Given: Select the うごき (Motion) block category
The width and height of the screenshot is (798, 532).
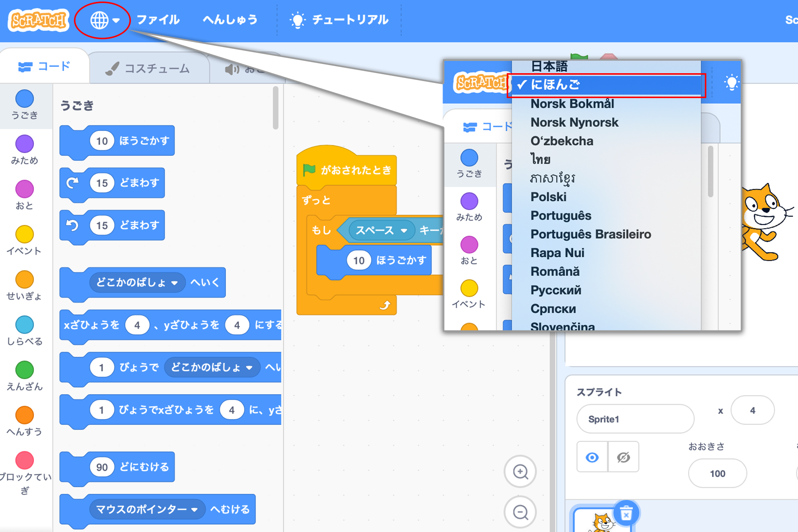Looking at the screenshot, I should [24, 106].
